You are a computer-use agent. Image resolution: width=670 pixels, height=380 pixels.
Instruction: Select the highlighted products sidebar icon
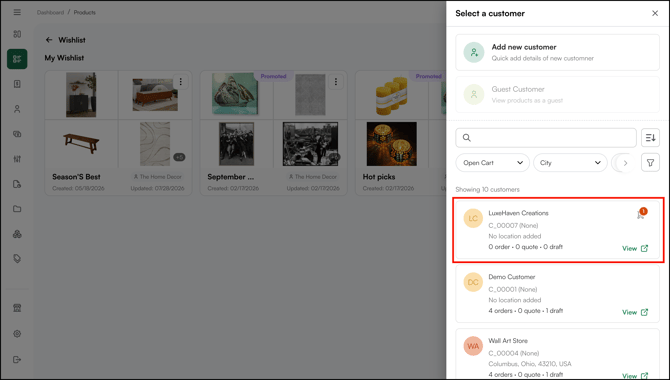pos(17,59)
